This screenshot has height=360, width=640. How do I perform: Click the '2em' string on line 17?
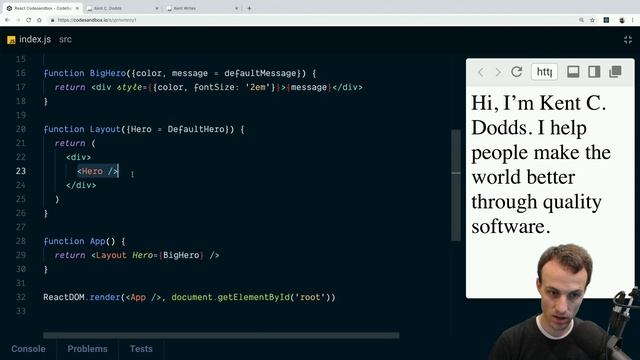(258, 87)
